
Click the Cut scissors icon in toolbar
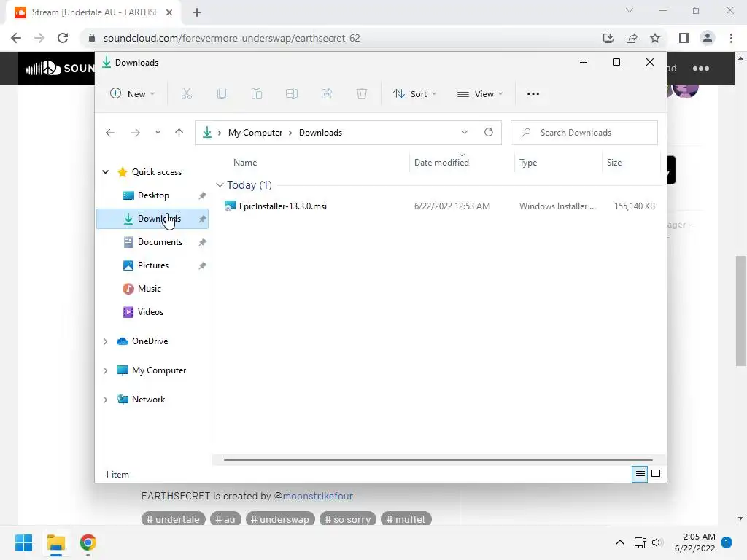(186, 94)
